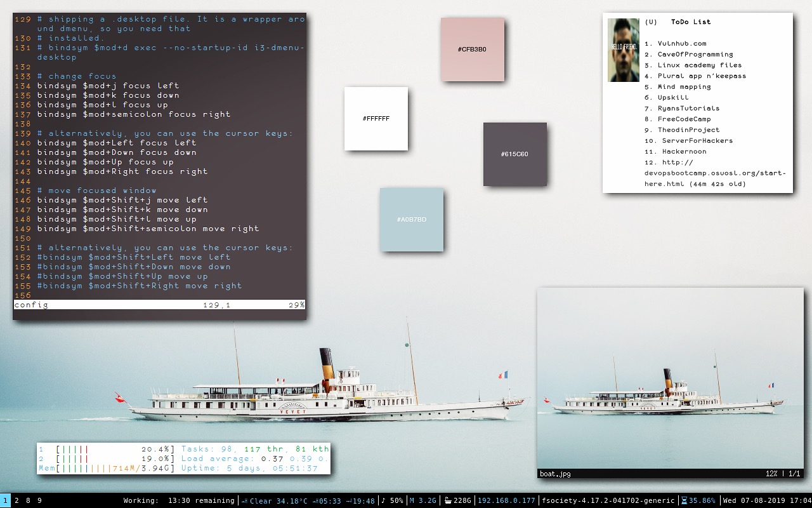Click line '#bindsym $mod+Shift+Right move right'
Image resolution: width=812 pixels, height=508 pixels.
tap(140, 286)
